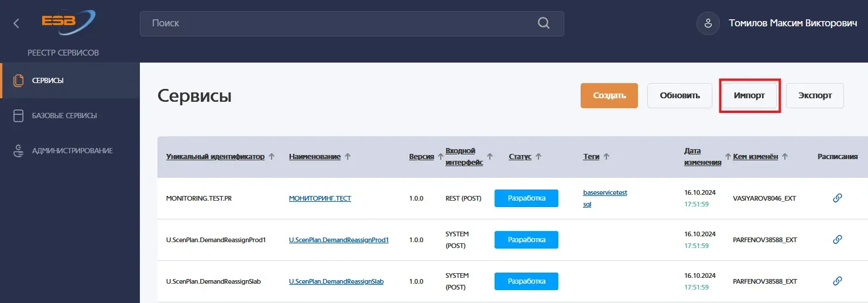Open the Администрирование section

(x=70, y=150)
